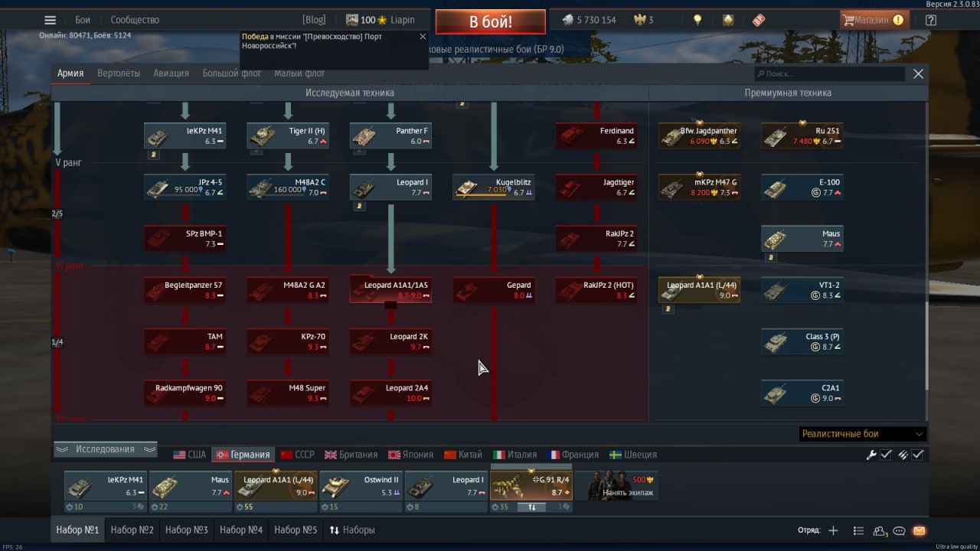Select the Tiger II (H) tank card
This screenshot has width=980, height=551.
pos(289,136)
